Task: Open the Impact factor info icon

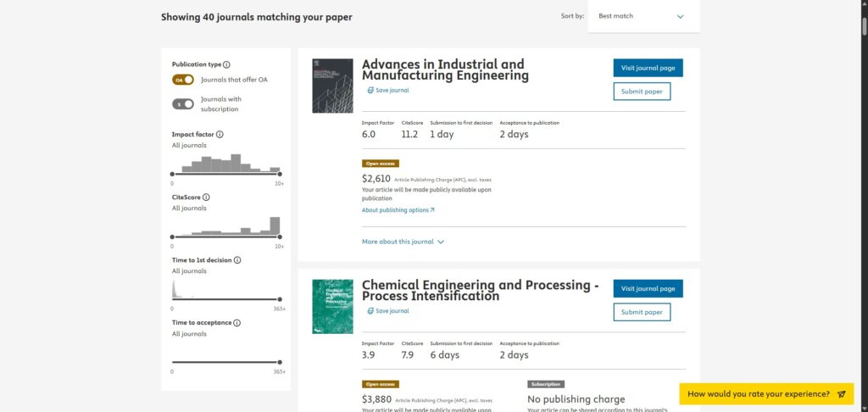Action: click(x=220, y=135)
